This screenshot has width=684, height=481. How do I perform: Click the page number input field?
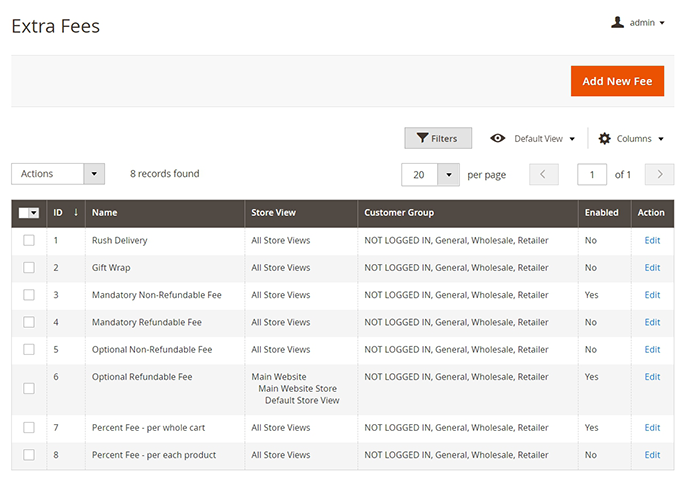592,174
